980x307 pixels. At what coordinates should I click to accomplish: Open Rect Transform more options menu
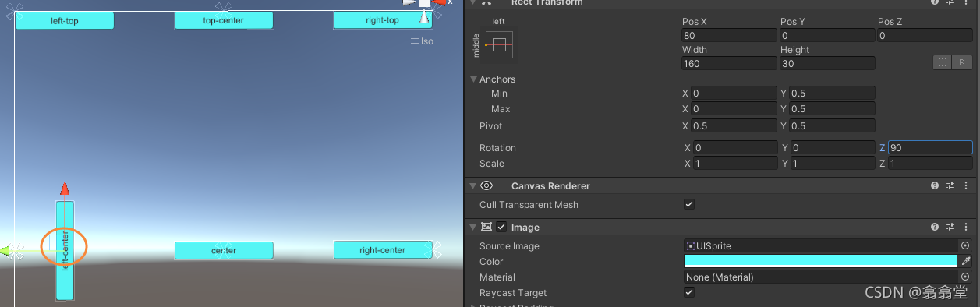pyautogui.click(x=967, y=2)
